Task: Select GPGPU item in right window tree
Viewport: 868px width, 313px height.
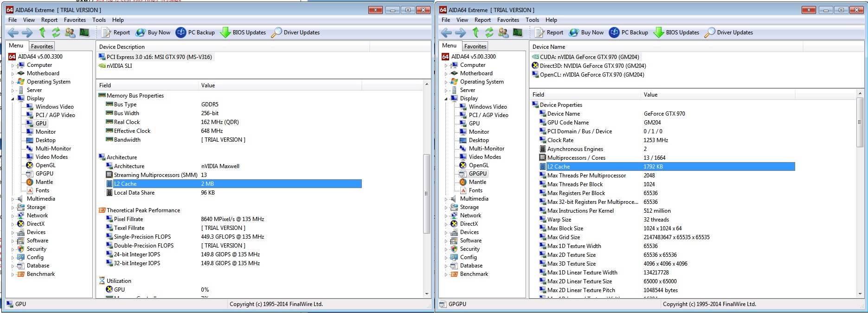Action: click(477, 174)
